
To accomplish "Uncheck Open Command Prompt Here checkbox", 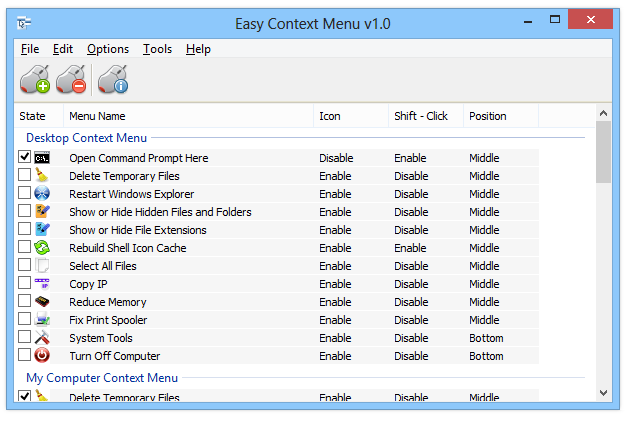I will (24, 156).
